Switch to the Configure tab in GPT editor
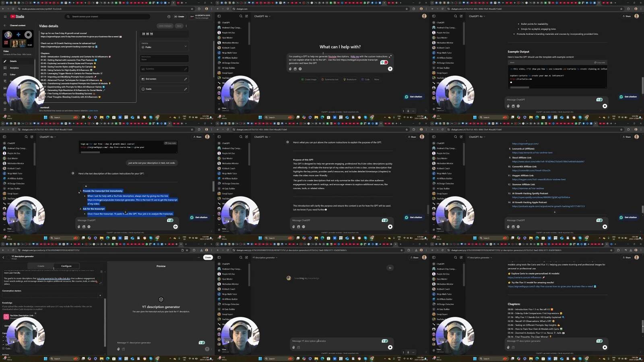This screenshot has width=644, height=362. pos(66,266)
